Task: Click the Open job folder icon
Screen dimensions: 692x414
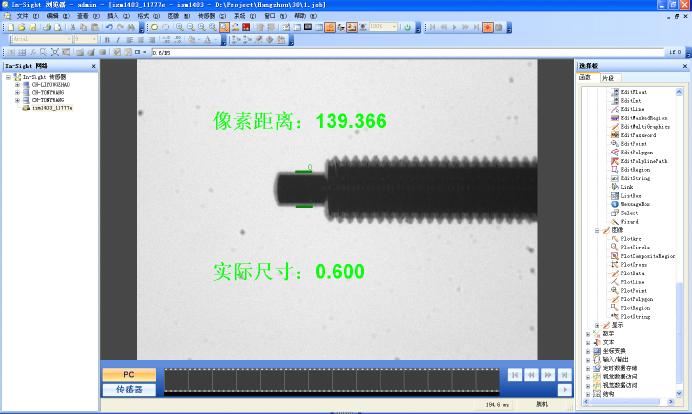Action: (21, 27)
